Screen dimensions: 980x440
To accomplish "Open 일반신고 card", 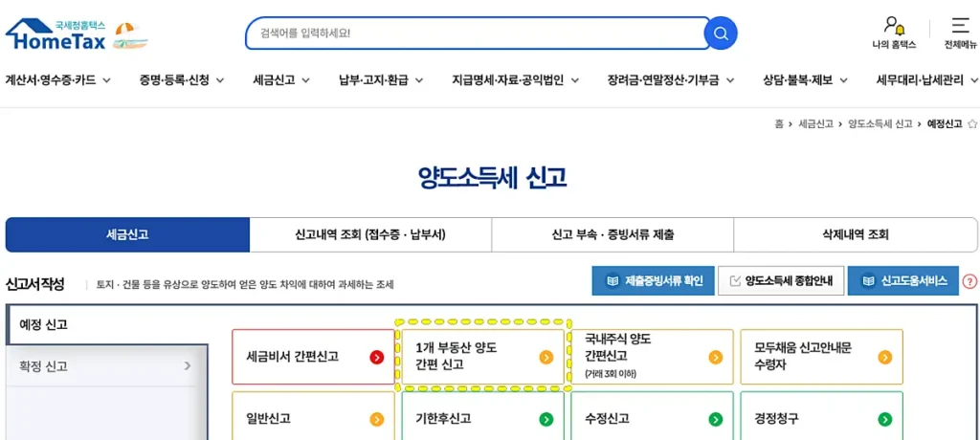I will 314,416.
